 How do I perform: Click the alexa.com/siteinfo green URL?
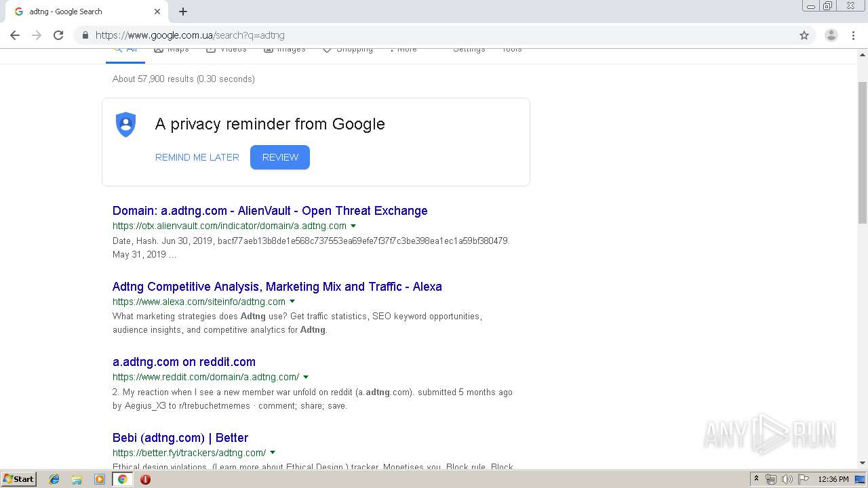(x=199, y=302)
